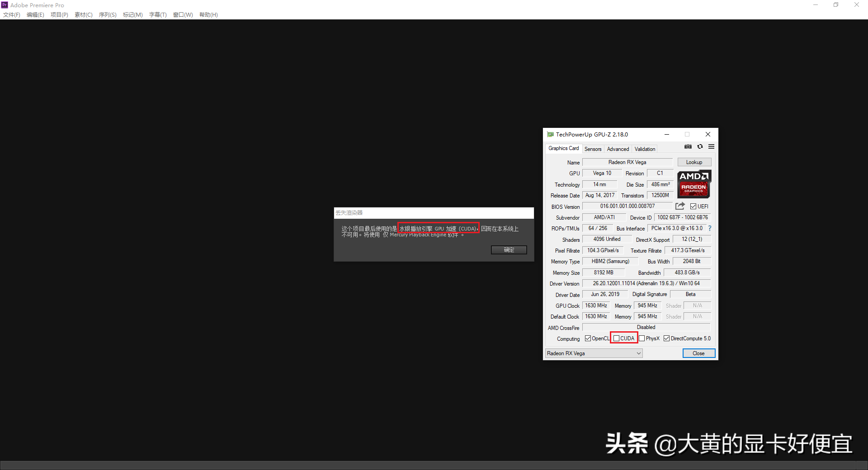Image resolution: width=868 pixels, height=470 pixels.
Task: Click the ROPs/TMUs 64 / 256 value
Action: point(597,228)
